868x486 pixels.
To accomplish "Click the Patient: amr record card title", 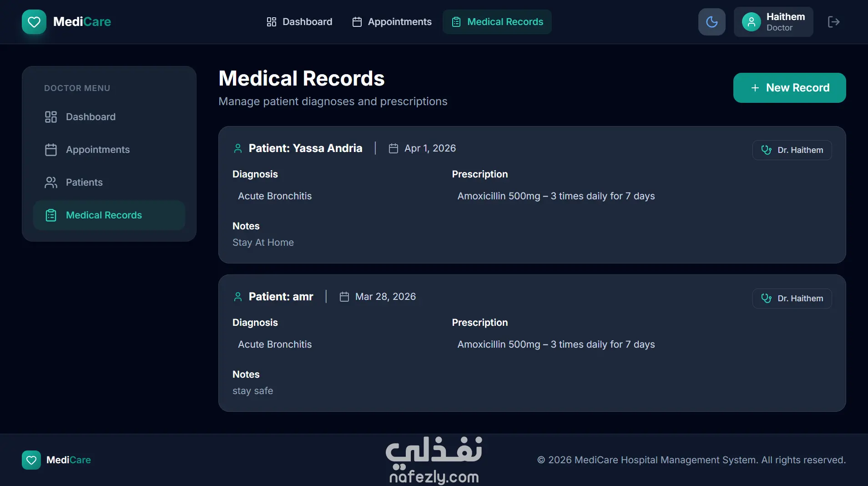I will coord(281,297).
